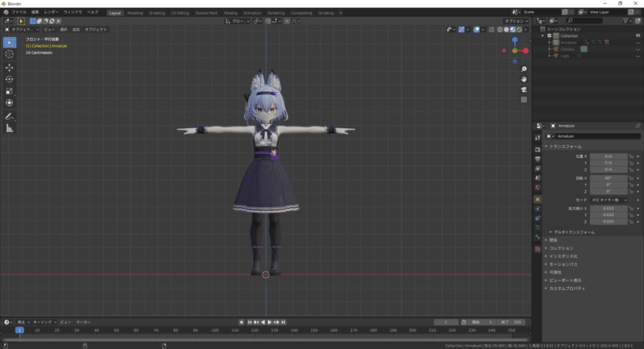This screenshot has height=349, width=644.
Task: Toggle viewport gizmo display button
Action: pyautogui.click(x=461, y=30)
